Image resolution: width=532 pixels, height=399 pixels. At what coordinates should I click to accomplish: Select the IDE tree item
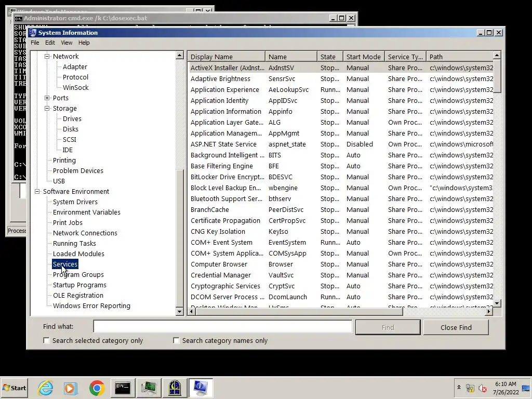point(68,150)
